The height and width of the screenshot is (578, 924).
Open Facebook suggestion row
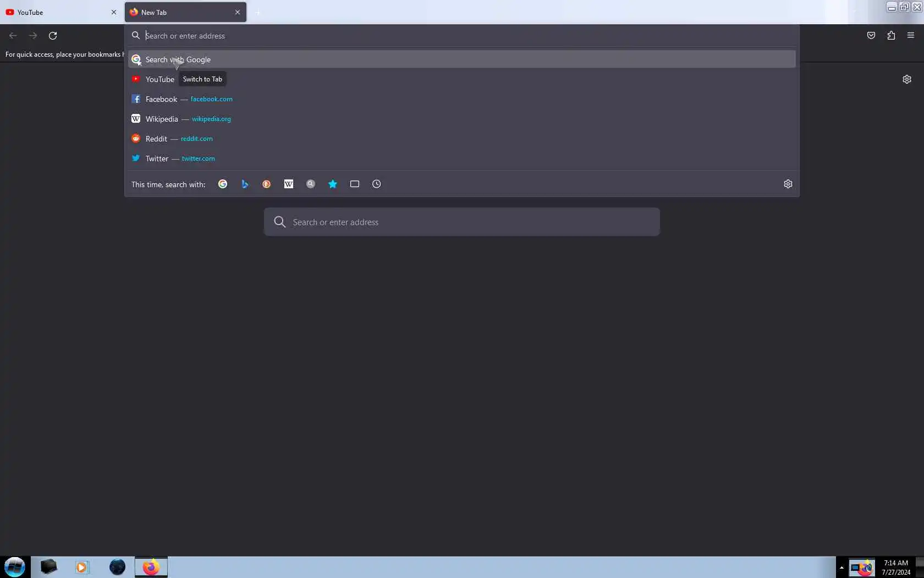coord(462,99)
